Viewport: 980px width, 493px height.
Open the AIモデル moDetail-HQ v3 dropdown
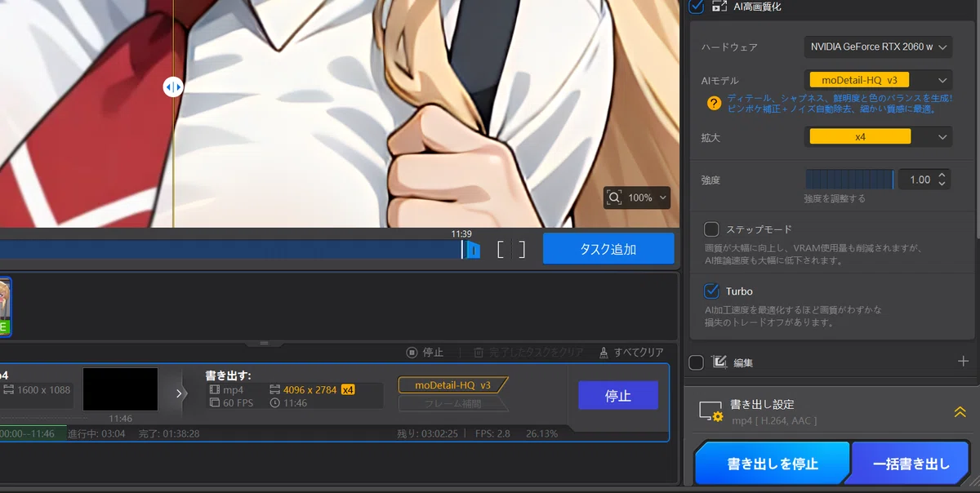(x=878, y=80)
